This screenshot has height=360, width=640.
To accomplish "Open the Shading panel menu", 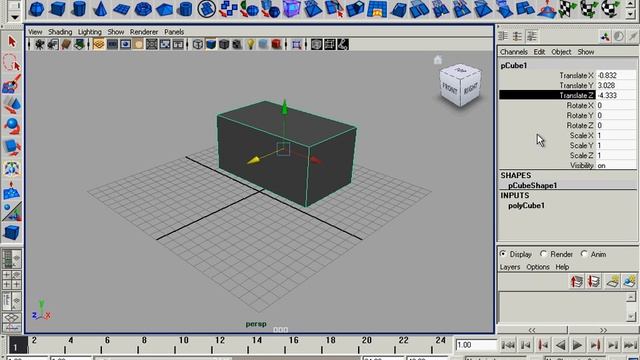I will [x=60, y=32].
